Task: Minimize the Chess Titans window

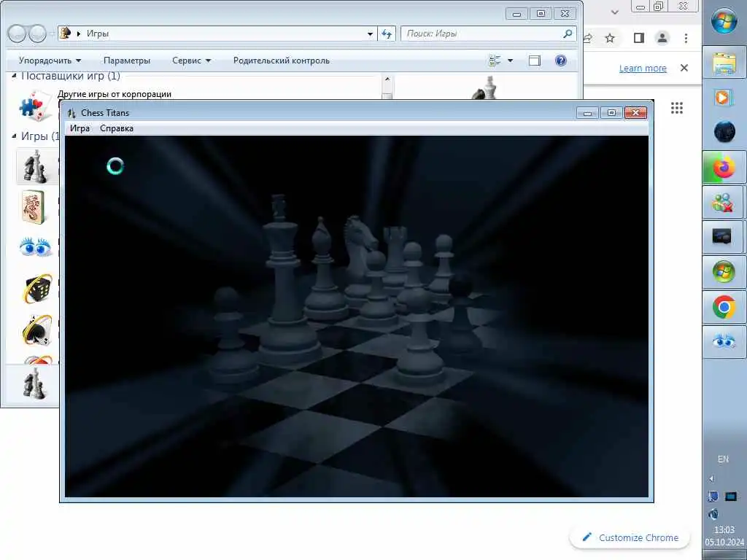Action: [x=587, y=113]
